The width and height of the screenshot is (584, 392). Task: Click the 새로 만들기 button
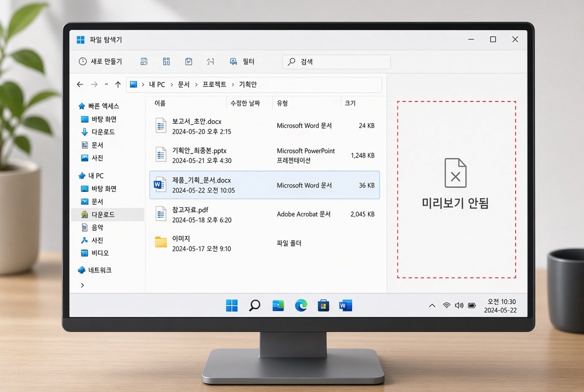(x=100, y=61)
